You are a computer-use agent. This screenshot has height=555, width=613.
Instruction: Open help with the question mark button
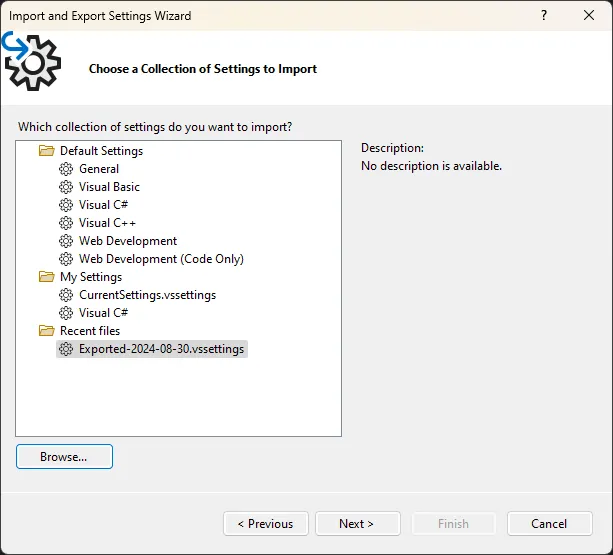544,15
